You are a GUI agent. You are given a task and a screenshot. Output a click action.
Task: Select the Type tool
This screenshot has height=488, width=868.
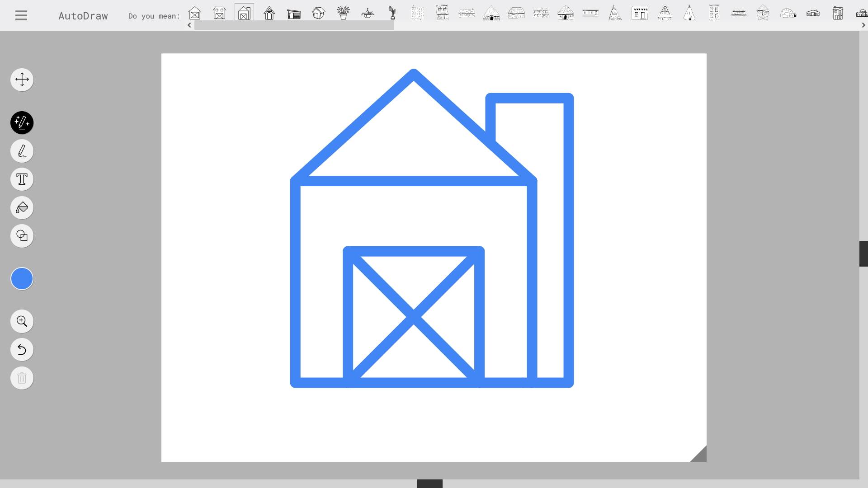(22, 179)
